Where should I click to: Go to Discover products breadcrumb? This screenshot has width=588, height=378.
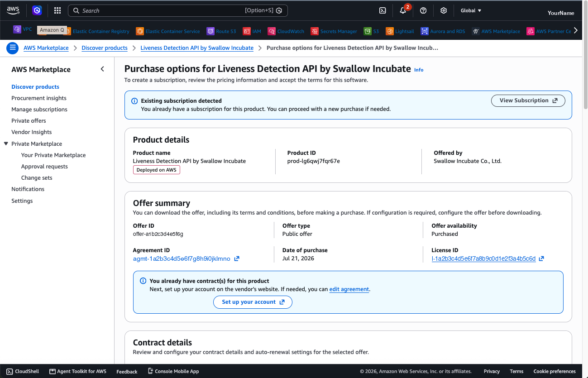coord(105,48)
